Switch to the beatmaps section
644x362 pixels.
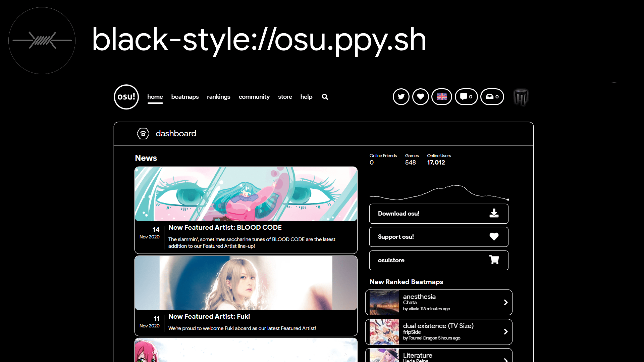[185, 97]
